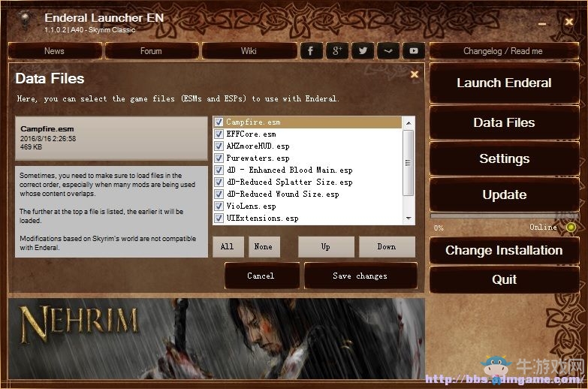The height and width of the screenshot is (389, 588).
Task: Close the Enderal Launcher window
Action: click(x=569, y=22)
